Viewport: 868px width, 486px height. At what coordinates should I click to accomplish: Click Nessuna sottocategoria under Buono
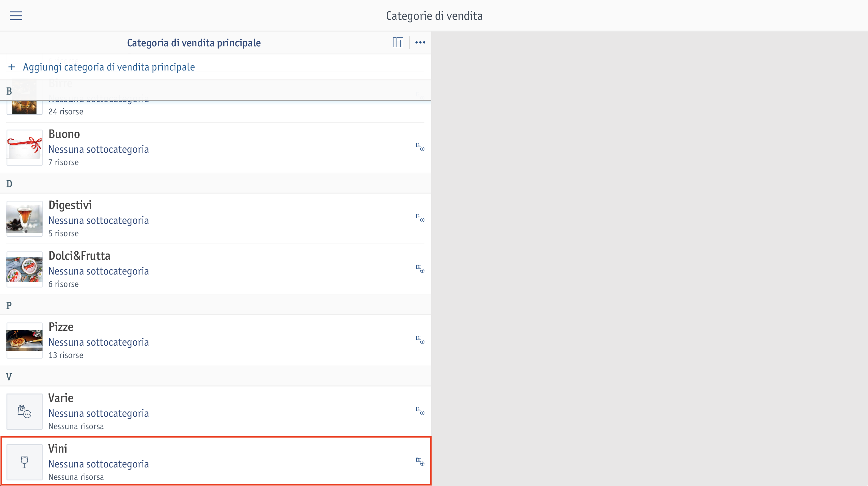point(99,149)
